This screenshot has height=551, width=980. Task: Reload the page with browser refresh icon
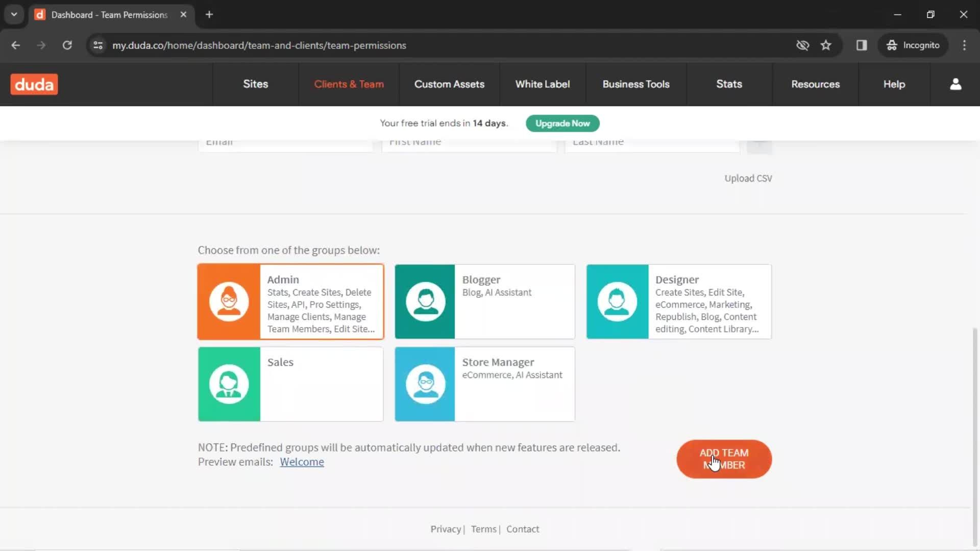tap(67, 45)
